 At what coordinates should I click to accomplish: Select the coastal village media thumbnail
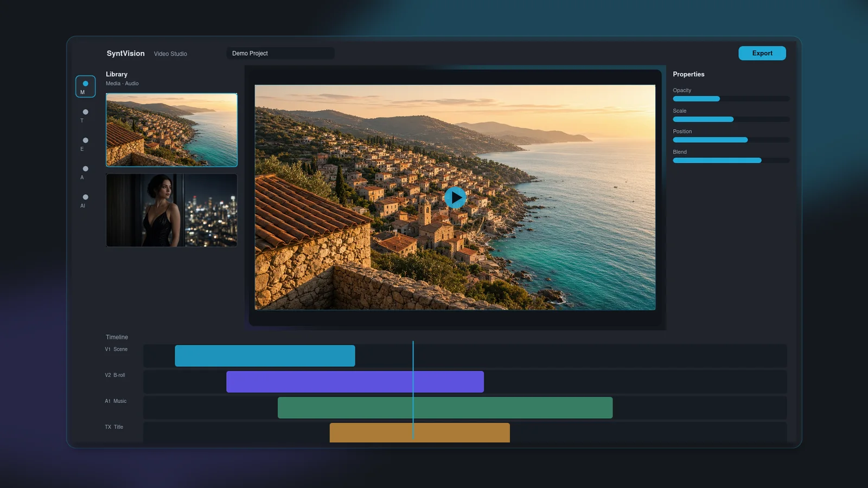[171, 130]
